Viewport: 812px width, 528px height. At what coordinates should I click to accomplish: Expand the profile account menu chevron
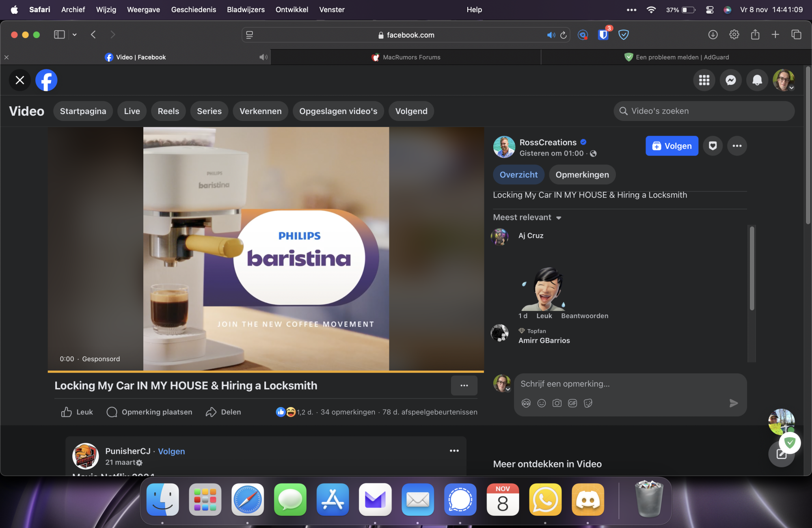click(x=791, y=87)
